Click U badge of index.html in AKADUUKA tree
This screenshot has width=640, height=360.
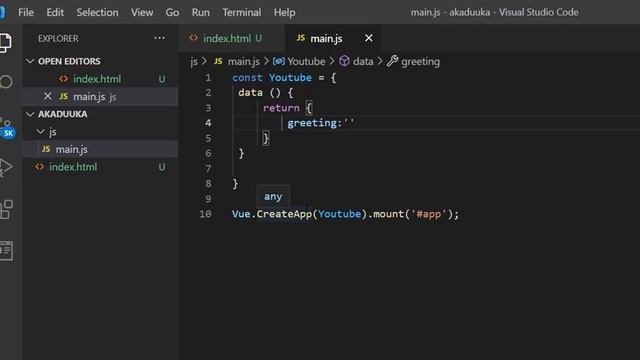coord(162,167)
